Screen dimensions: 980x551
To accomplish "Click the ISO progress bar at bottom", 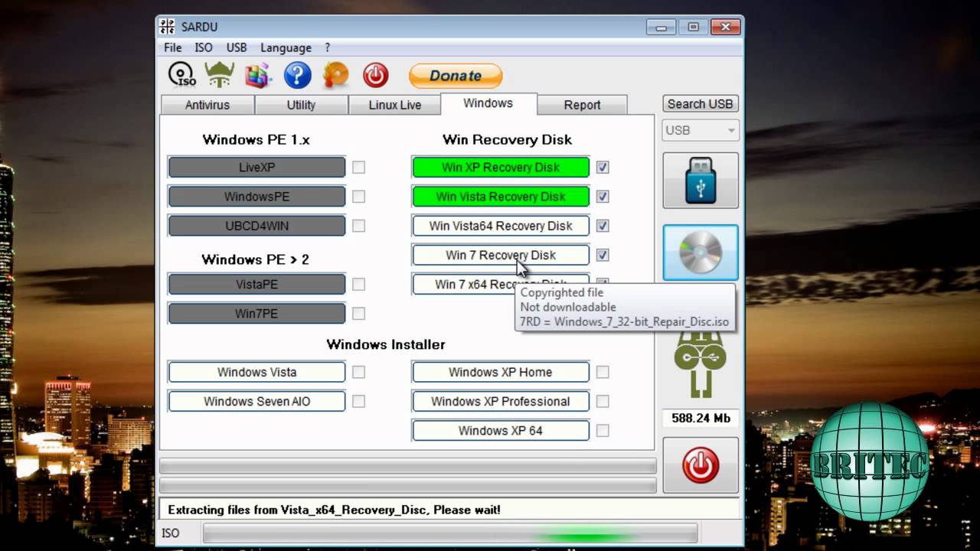I will click(450, 533).
